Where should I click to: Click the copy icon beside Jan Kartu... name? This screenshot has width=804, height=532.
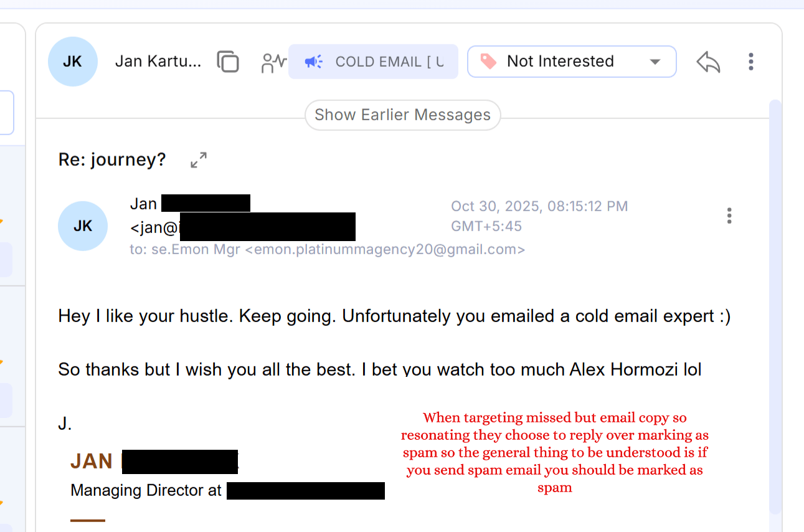(x=228, y=62)
